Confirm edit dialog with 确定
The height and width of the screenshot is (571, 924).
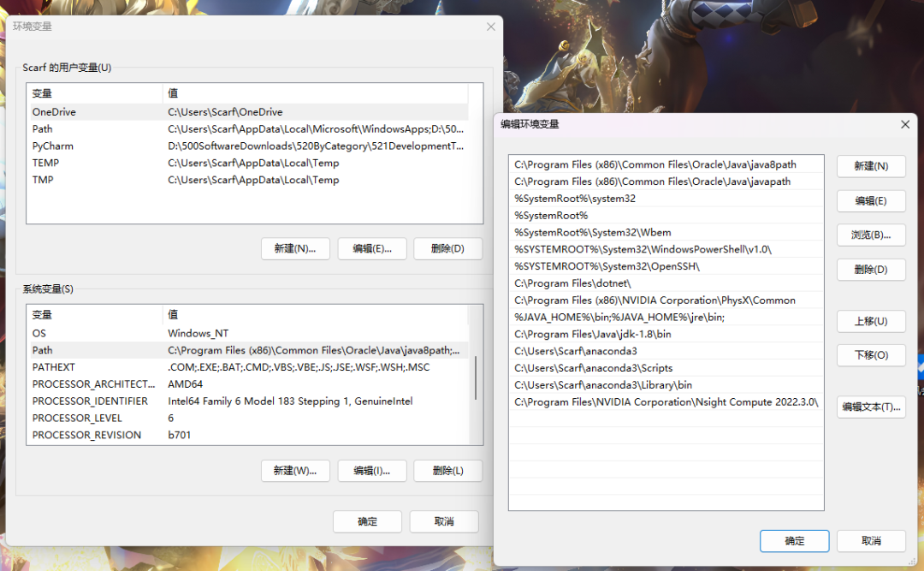[x=794, y=541]
